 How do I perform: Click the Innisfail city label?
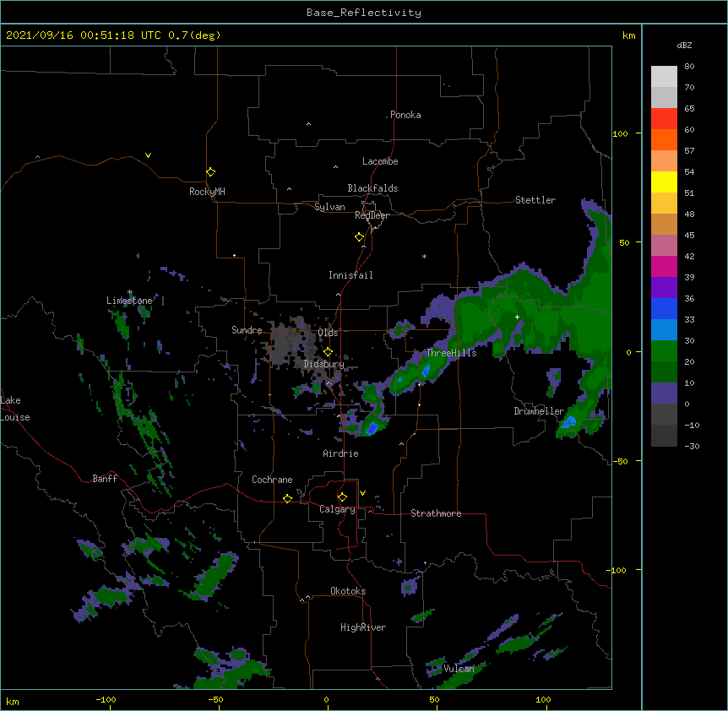[x=350, y=275]
